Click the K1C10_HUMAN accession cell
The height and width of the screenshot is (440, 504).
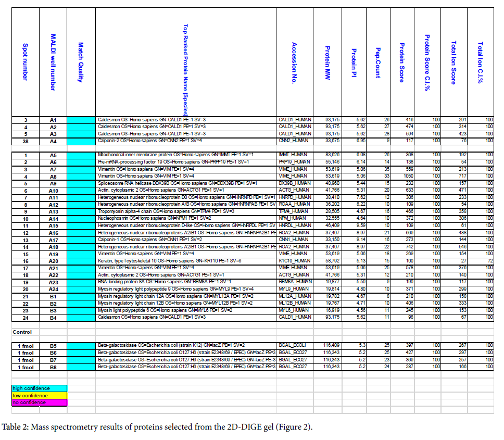[x=294, y=260]
